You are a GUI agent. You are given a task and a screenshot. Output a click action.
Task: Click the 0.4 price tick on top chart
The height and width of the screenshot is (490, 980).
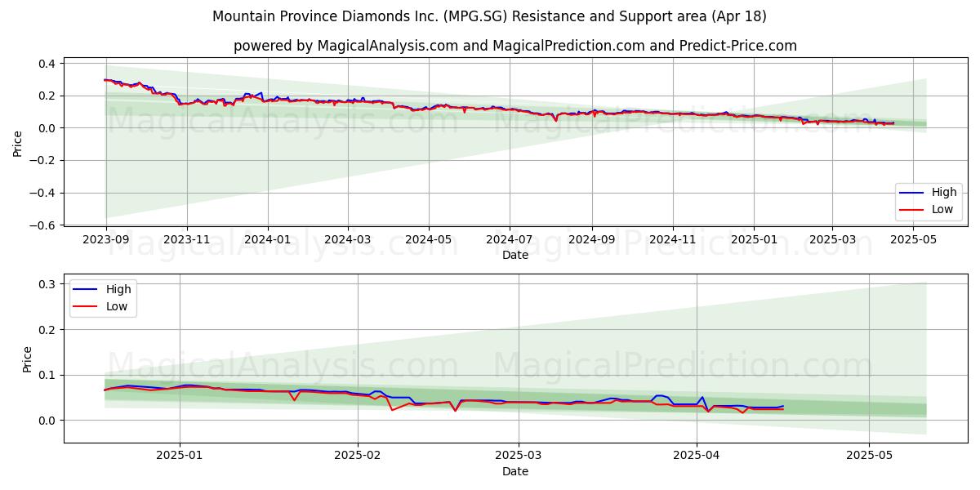coord(47,64)
